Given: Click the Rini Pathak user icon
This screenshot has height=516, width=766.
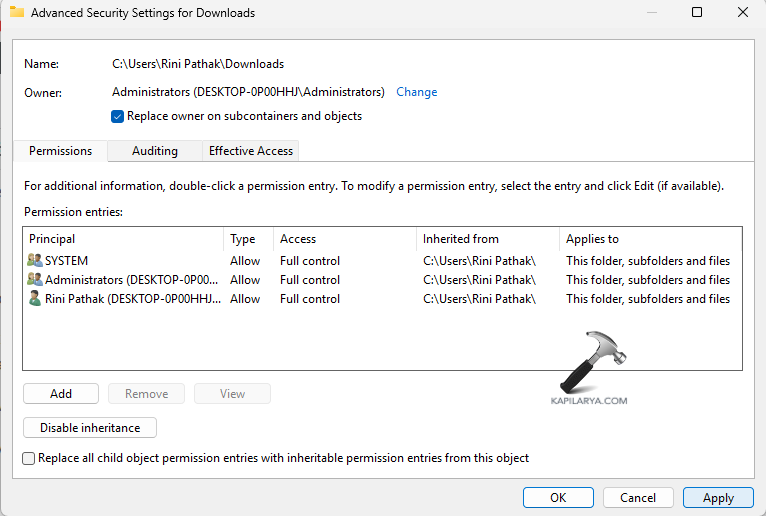Looking at the screenshot, I should point(35,299).
